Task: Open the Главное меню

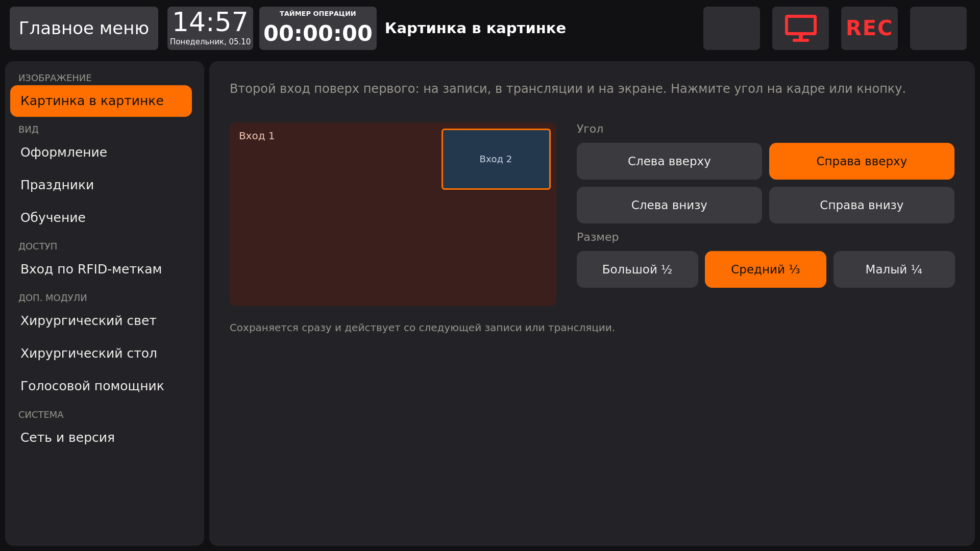Action: coord(84,28)
